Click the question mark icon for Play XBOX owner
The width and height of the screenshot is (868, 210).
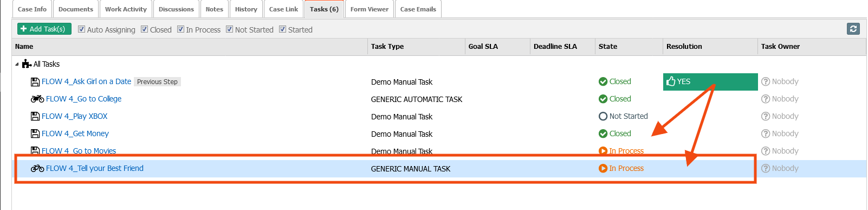pos(766,116)
